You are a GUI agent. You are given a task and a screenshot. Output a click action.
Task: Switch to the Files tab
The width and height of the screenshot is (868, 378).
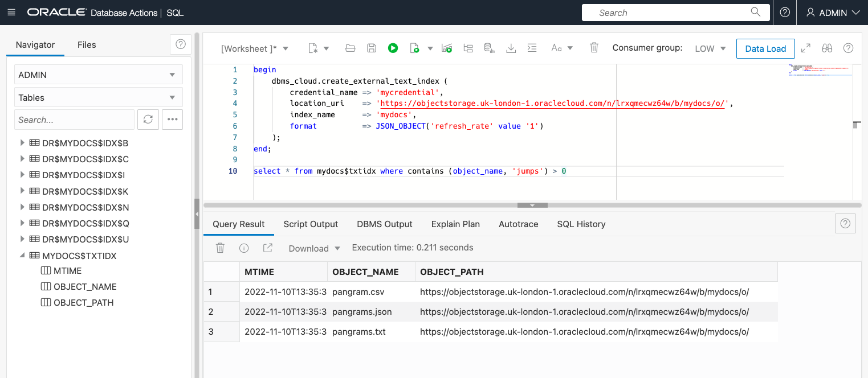click(87, 44)
